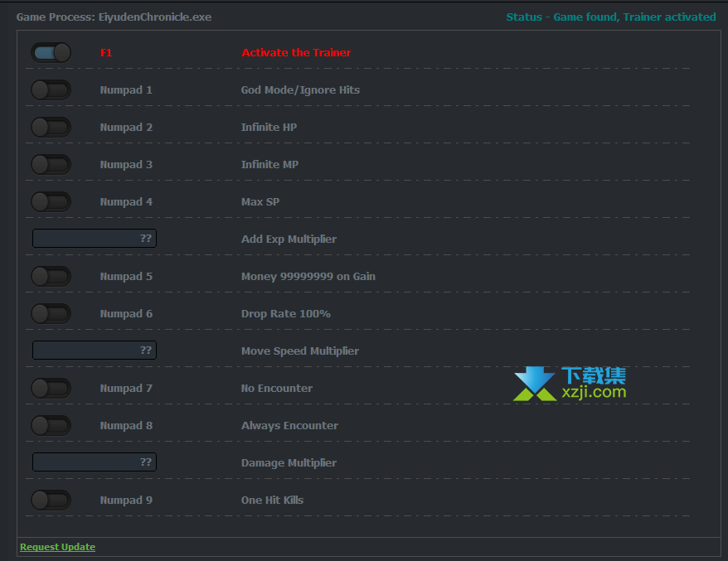The width and height of the screenshot is (728, 561).
Task: Turn on Drop Rate 100% switch
Action: (x=51, y=313)
